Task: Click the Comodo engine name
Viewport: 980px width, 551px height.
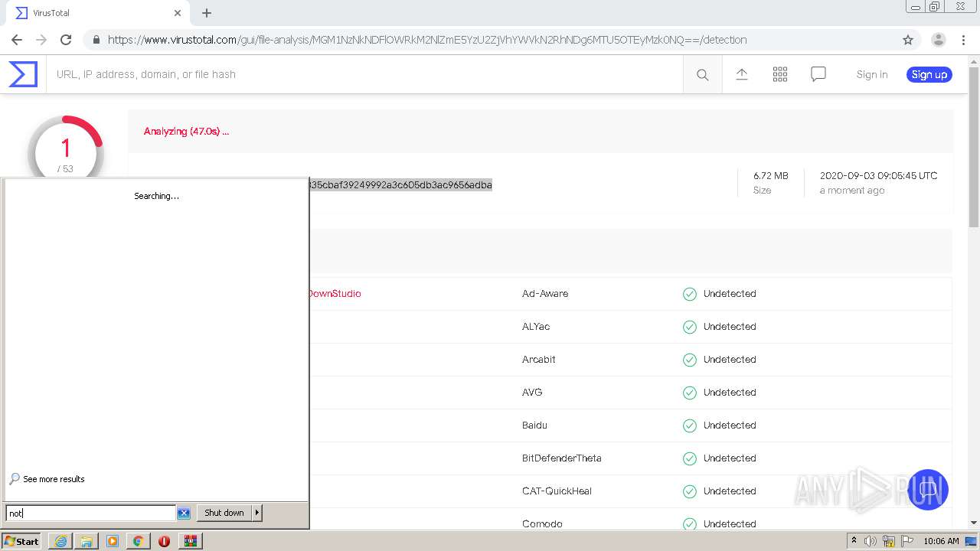Action: [542, 524]
